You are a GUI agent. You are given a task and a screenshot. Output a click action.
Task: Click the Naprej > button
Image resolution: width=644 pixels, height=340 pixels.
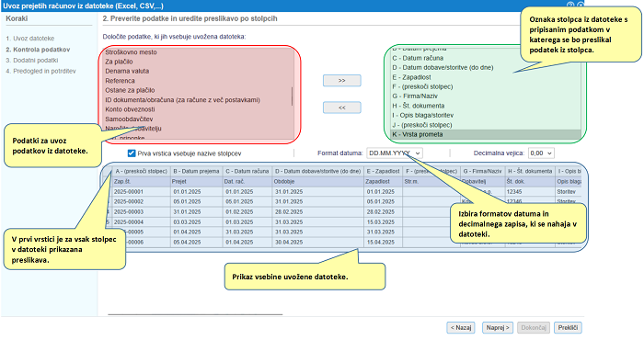click(498, 328)
